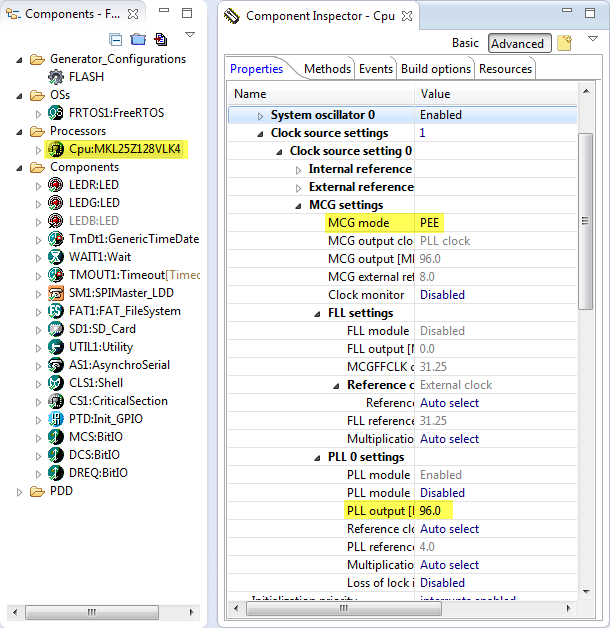
Task: Open the Methods tab
Action: [327, 69]
